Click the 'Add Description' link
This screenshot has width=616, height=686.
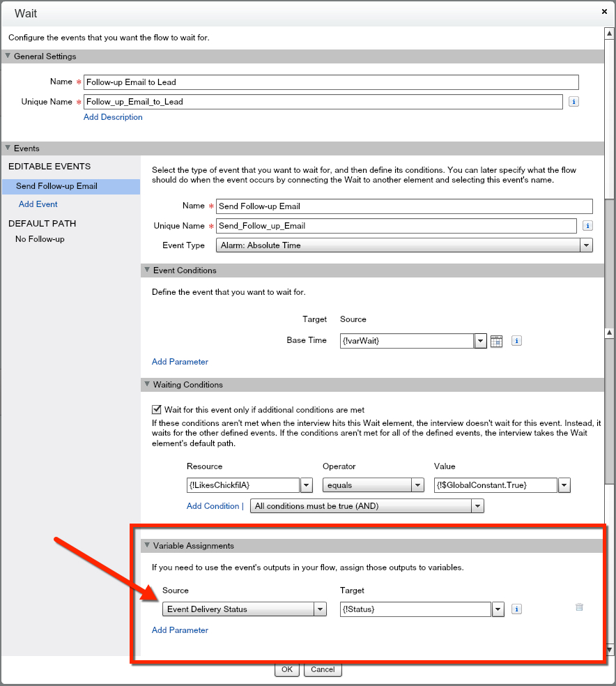(x=113, y=117)
